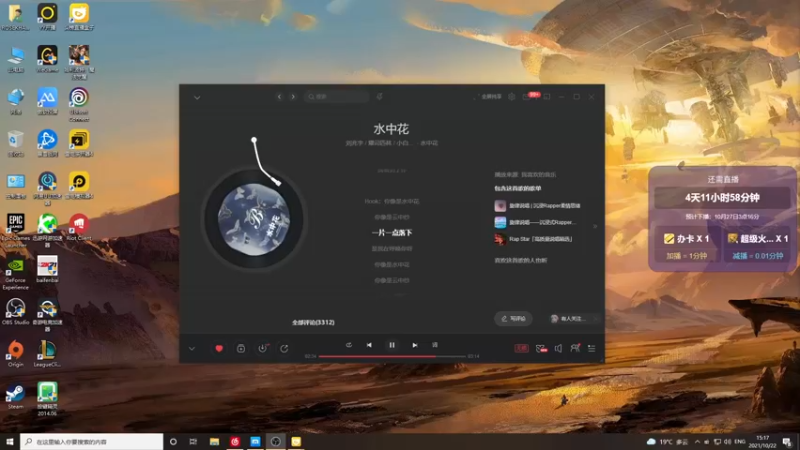This screenshot has width=800, height=450.
Task: Add song to collection in player bar
Action: tap(241, 348)
